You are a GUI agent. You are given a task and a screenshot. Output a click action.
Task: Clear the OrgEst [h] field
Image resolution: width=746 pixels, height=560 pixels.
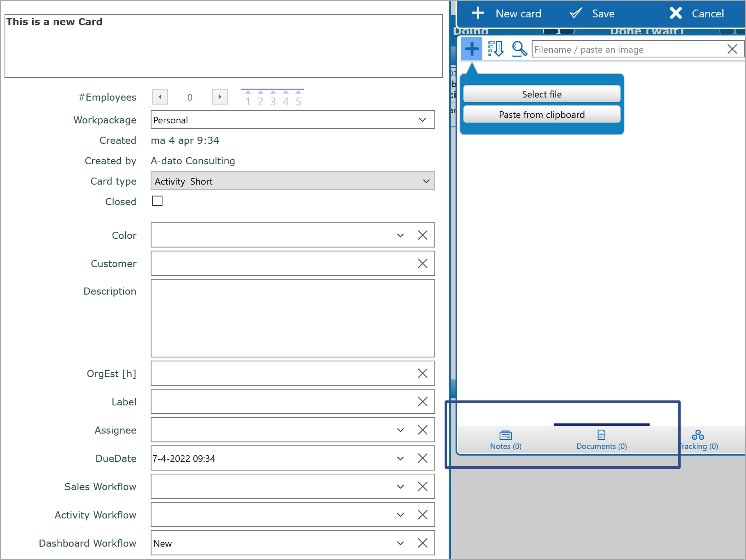tap(423, 373)
